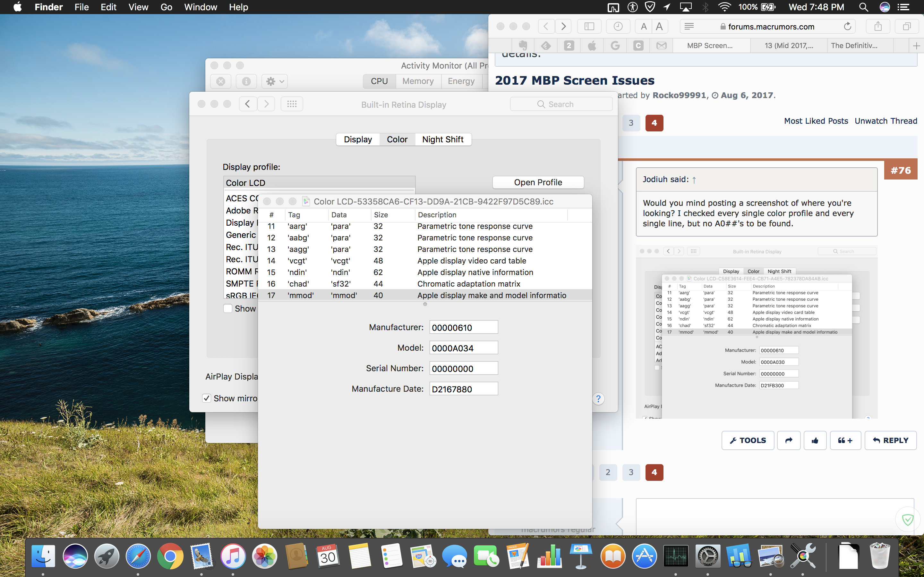Toggle Safari sidebar icon
Image resolution: width=924 pixels, height=577 pixels.
[x=589, y=26]
